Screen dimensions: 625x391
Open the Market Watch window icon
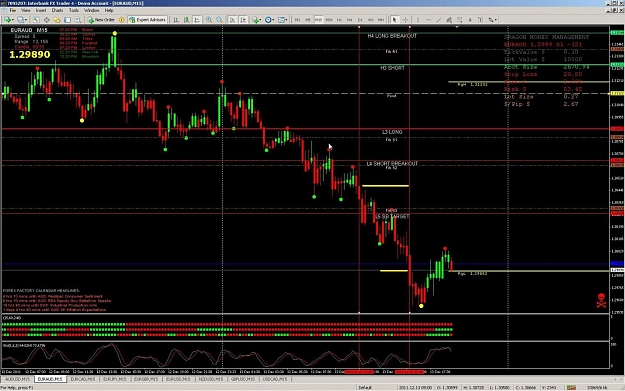point(36,20)
